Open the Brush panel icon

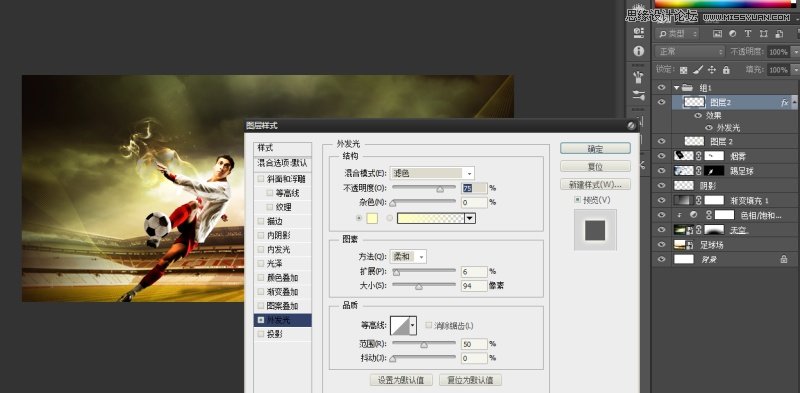(638, 95)
